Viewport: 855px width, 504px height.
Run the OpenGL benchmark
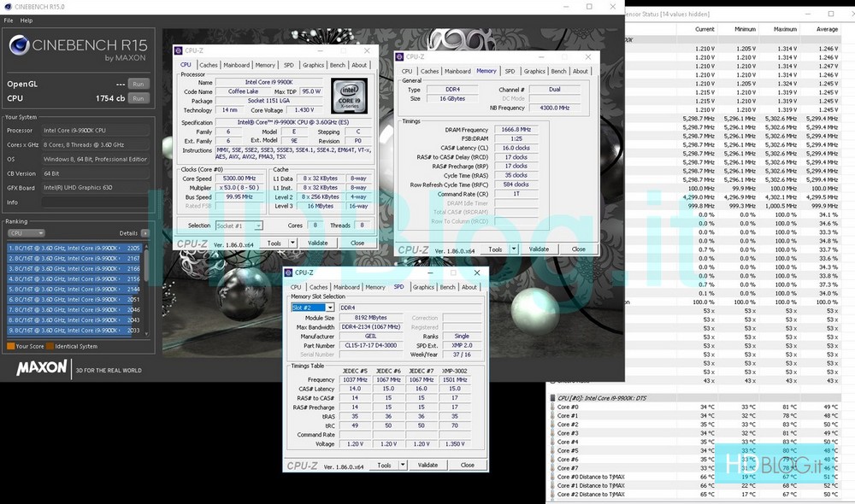tap(138, 84)
